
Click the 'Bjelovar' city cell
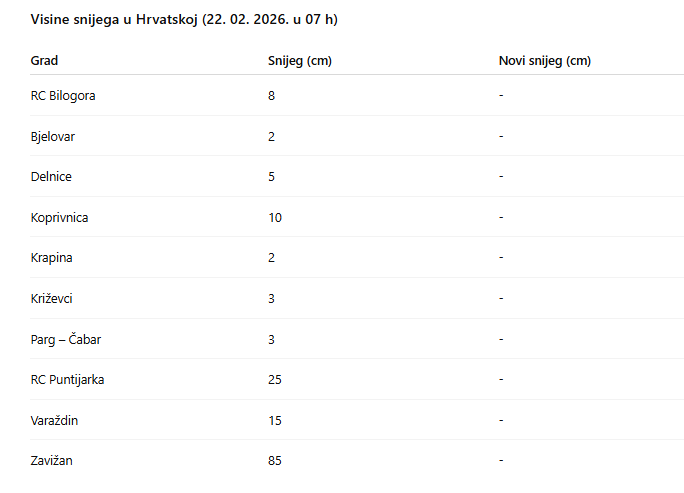53,136
